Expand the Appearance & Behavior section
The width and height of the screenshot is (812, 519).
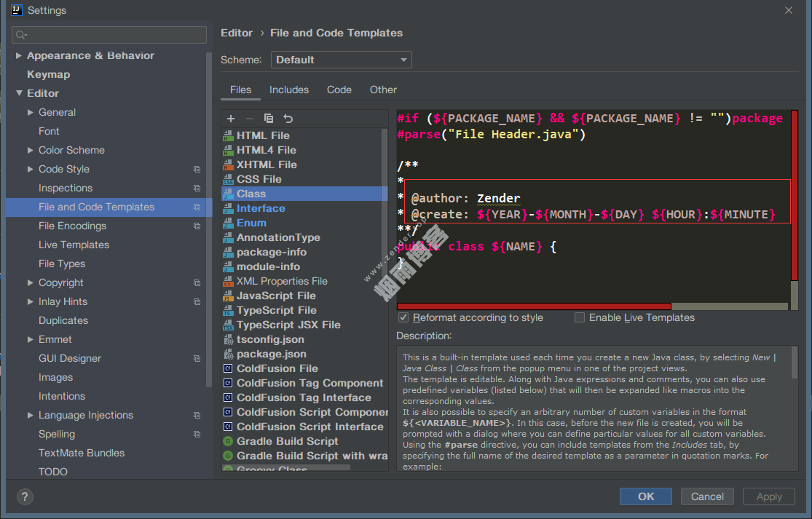pos(19,55)
